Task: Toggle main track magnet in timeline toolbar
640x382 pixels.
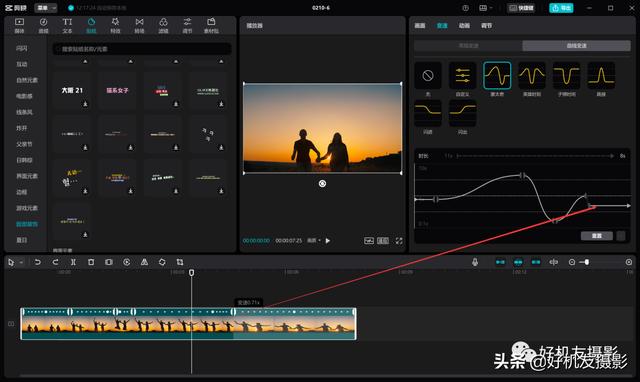Action: coord(500,262)
